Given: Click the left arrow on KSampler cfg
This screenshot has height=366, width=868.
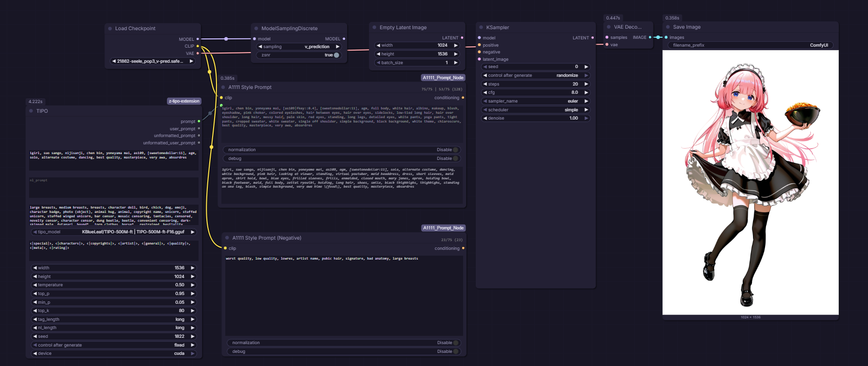Looking at the screenshot, I should 485,92.
